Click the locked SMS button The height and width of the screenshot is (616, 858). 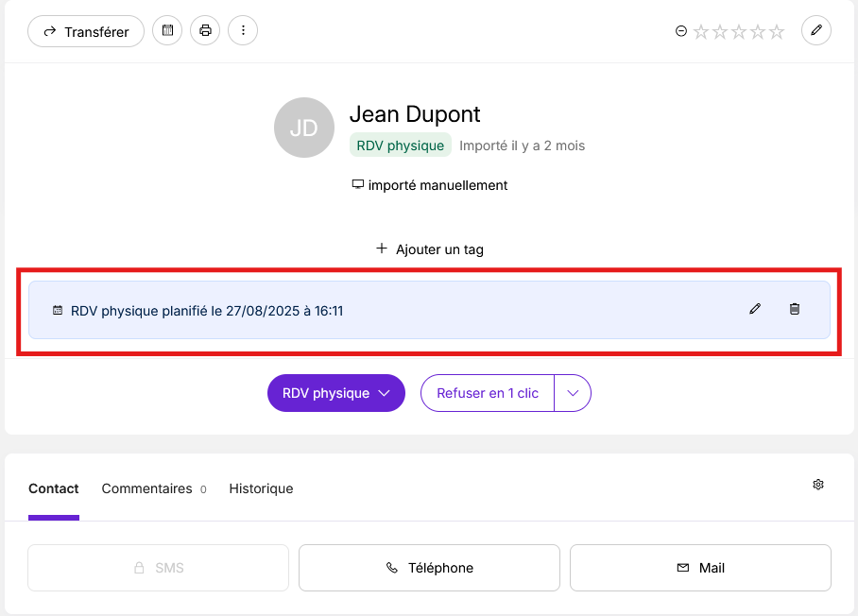[158, 568]
